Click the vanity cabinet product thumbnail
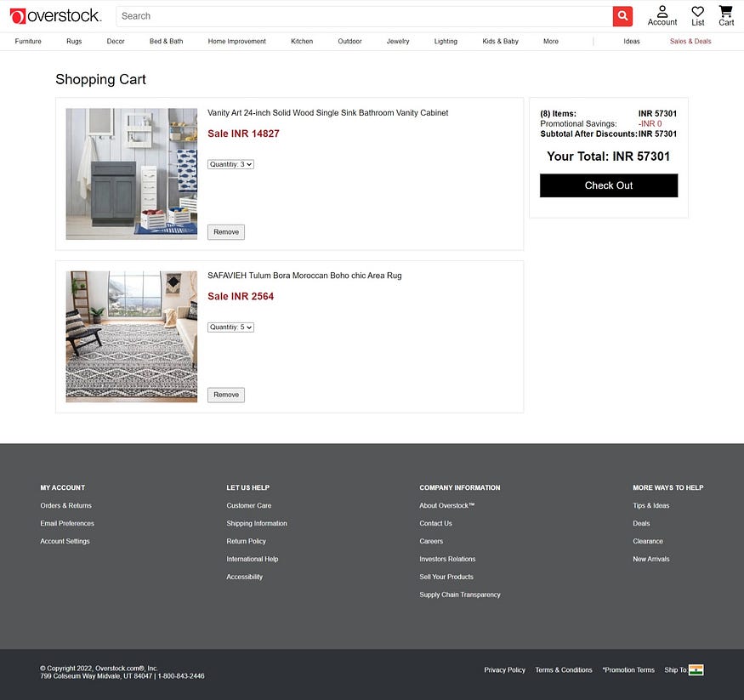Viewport: 744px width, 700px height. (x=131, y=174)
